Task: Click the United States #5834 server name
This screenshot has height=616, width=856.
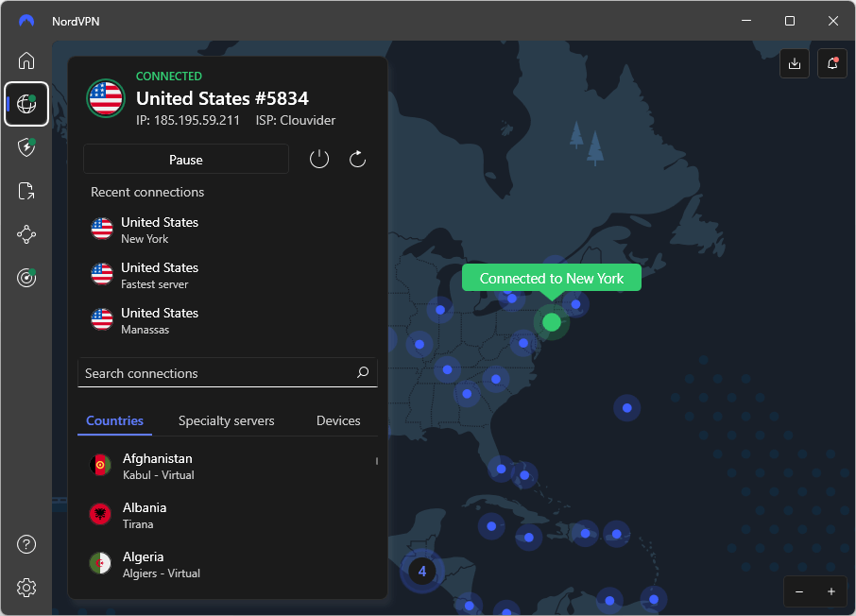Action: click(x=222, y=98)
